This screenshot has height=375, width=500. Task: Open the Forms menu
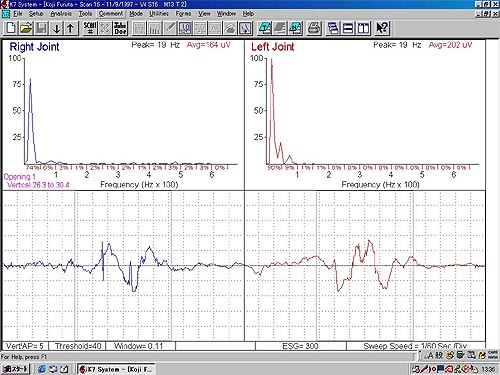coord(183,14)
